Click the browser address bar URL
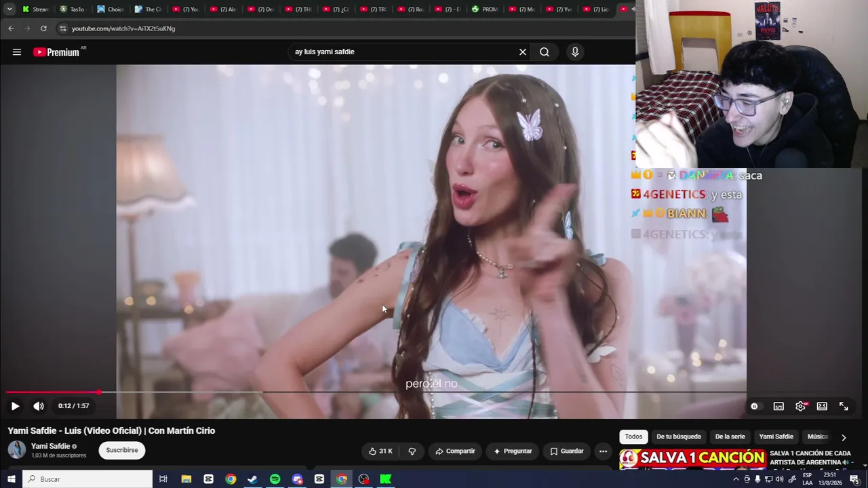 (x=123, y=28)
